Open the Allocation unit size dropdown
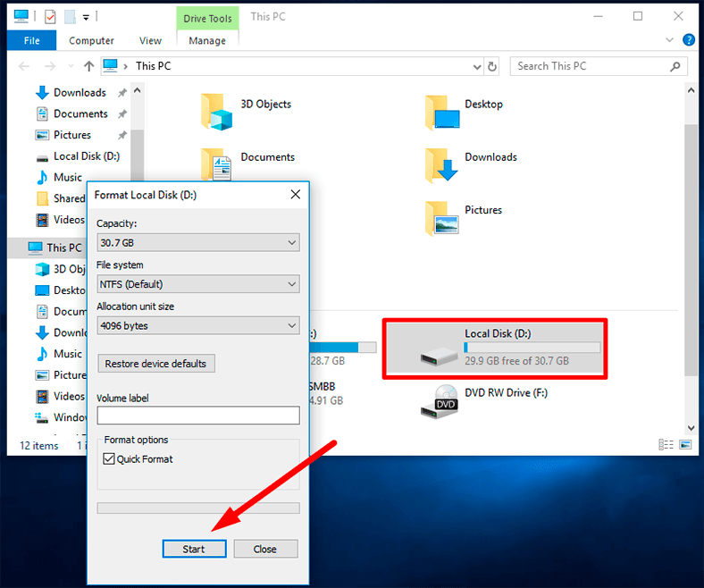The height and width of the screenshot is (588, 704). coord(198,325)
